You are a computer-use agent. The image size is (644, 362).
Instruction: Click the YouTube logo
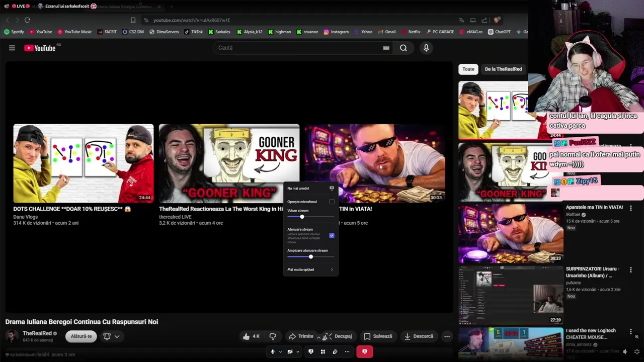click(x=40, y=48)
